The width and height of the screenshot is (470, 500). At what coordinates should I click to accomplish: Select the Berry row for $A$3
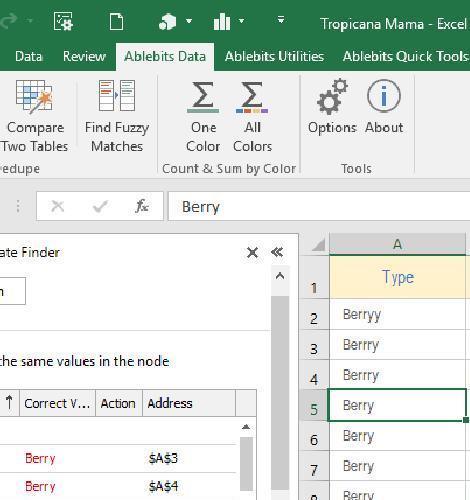pyautogui.click(x=118, y=459)
